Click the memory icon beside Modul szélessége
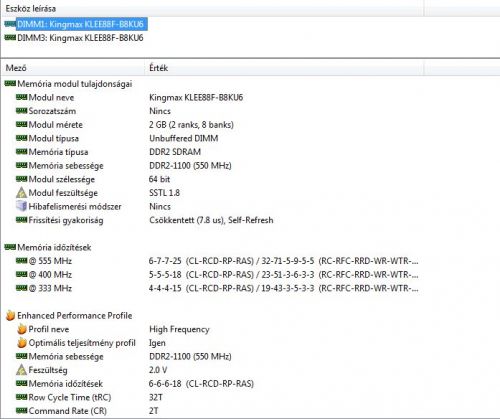The image size is (500, 419). tap(21, 179)
